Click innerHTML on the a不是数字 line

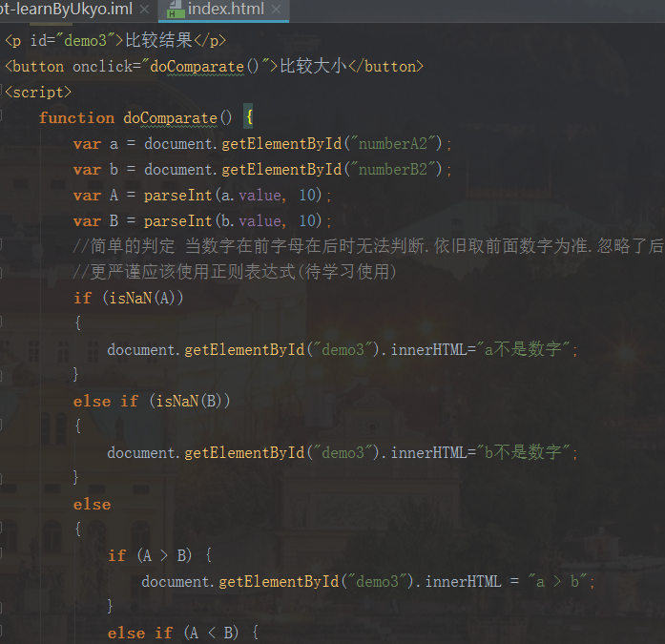coord(428,350)
